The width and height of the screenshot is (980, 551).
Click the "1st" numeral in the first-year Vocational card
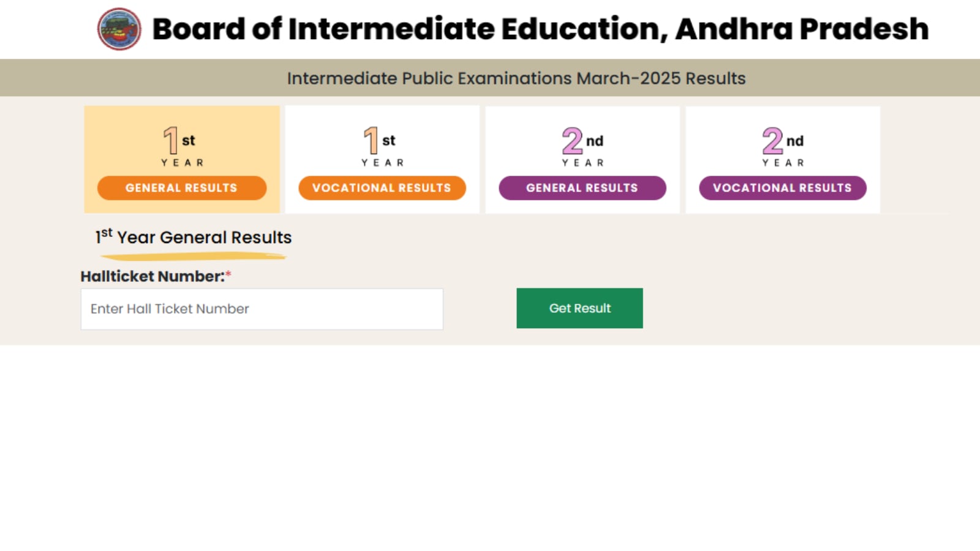tap(372, 140)
